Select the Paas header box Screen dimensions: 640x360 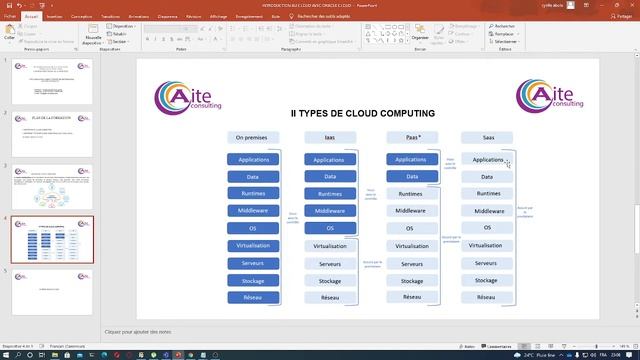click(x=412, y=138)
